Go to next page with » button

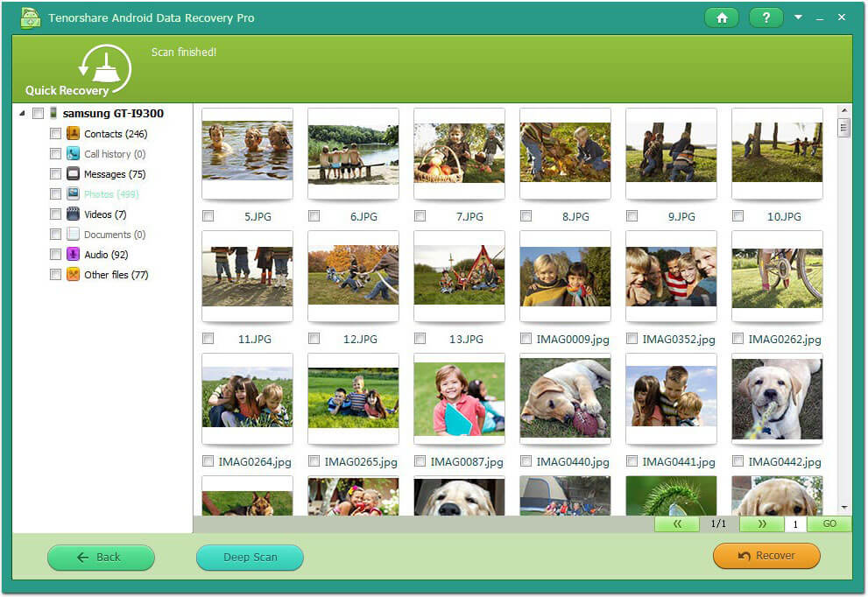click(x=762, y=523)
